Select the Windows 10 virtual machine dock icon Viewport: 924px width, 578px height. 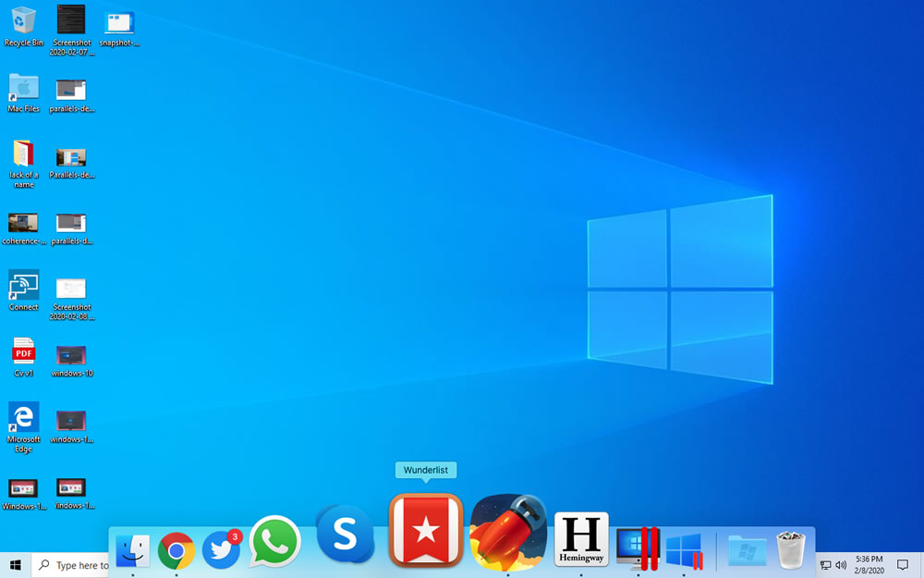coord(684,551)
